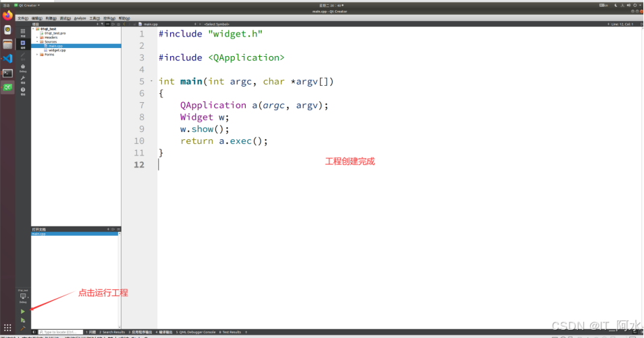Image resolution: width=644 pixels, height=338 pixels.
Task: Go back with the yellow left arrow
Action: 124,24
